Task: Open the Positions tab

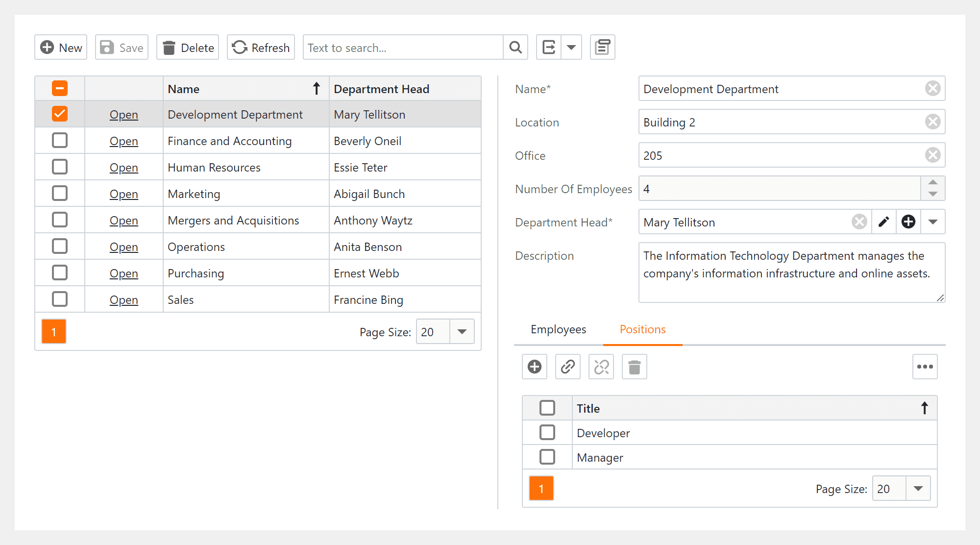Action: point(642,329)
